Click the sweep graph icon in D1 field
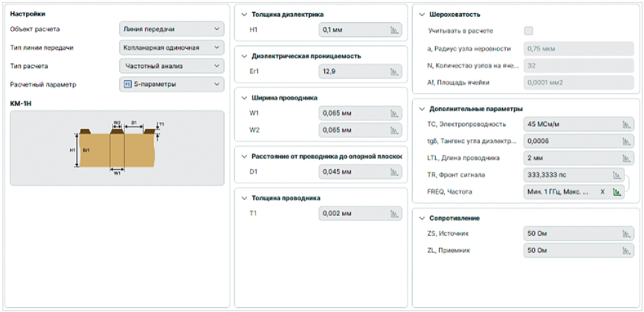 [394, 172]
